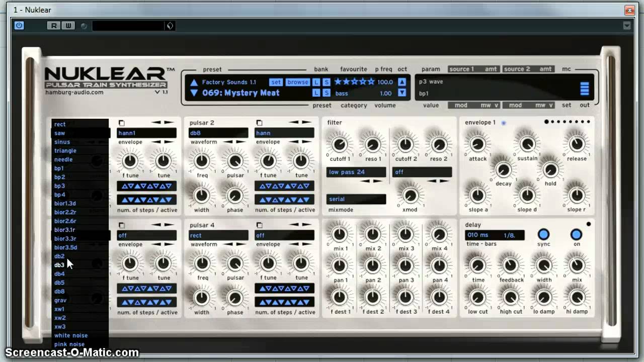The height and width of the screenshot is (362, 644).
Task: Set favourite rating to the fifth star
Action: coord(371,81)
